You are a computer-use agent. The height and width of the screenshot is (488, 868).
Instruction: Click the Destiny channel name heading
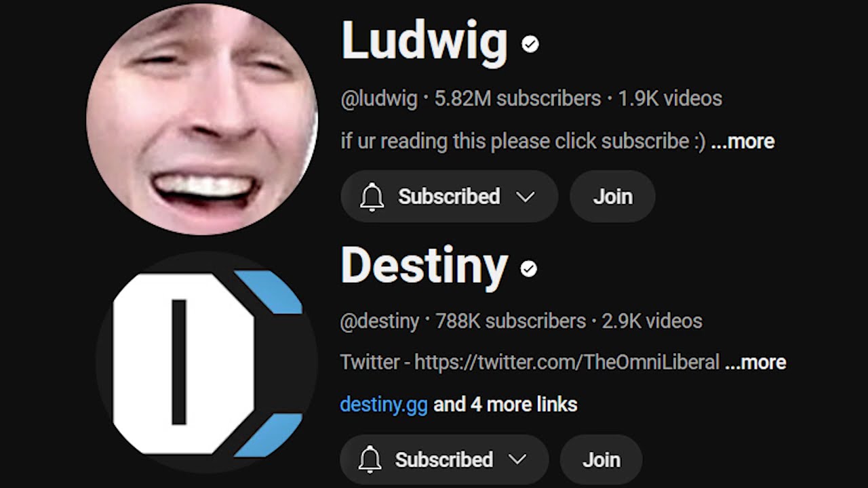[x=424, y=266]
